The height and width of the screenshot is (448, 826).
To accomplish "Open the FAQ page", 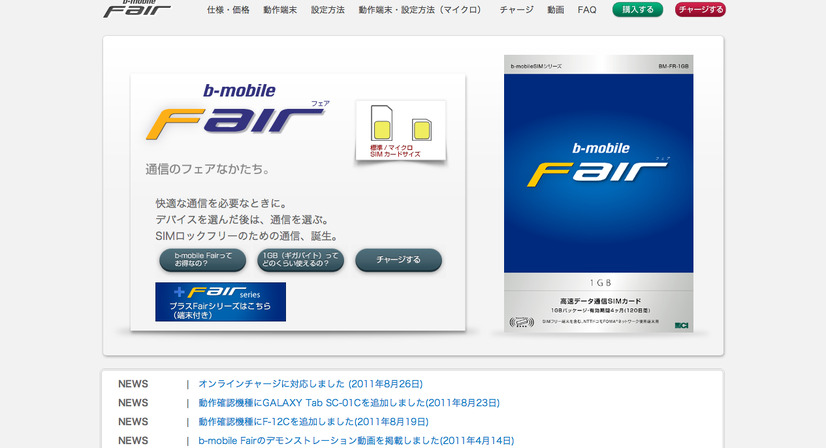I will 587,10.
